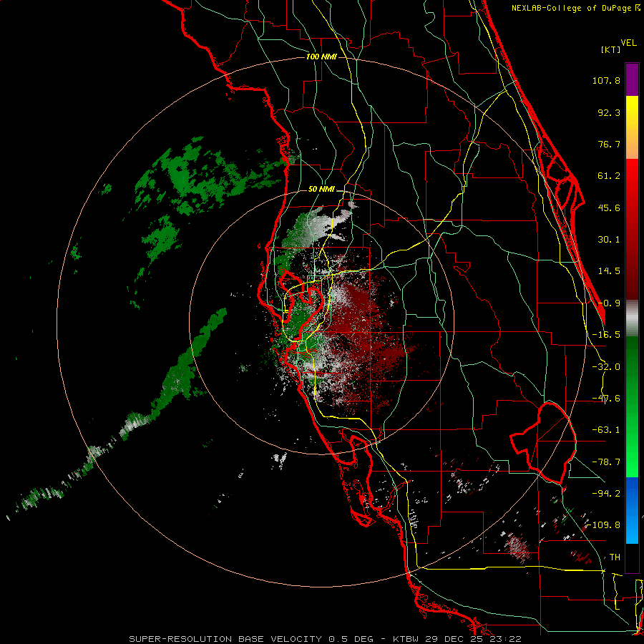Screen dimensions: 644x644
Task: Pick the gray segment of the color bar
Action: 632,318
